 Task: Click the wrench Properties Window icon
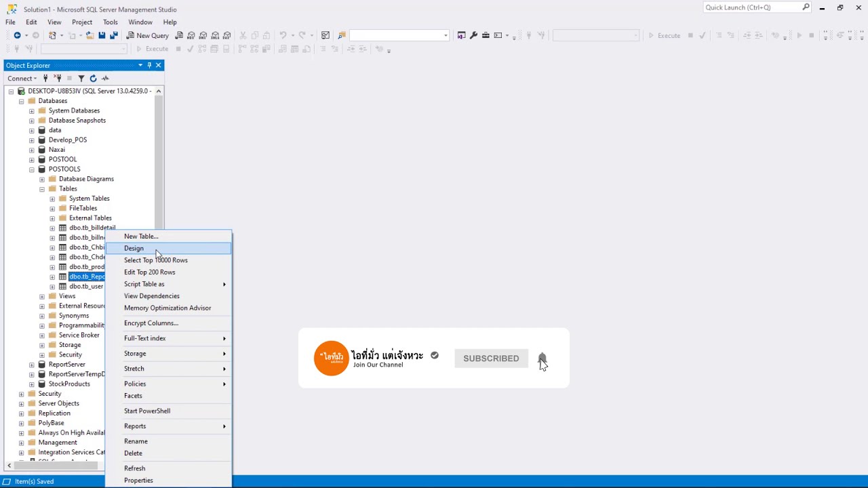(474, 35)
